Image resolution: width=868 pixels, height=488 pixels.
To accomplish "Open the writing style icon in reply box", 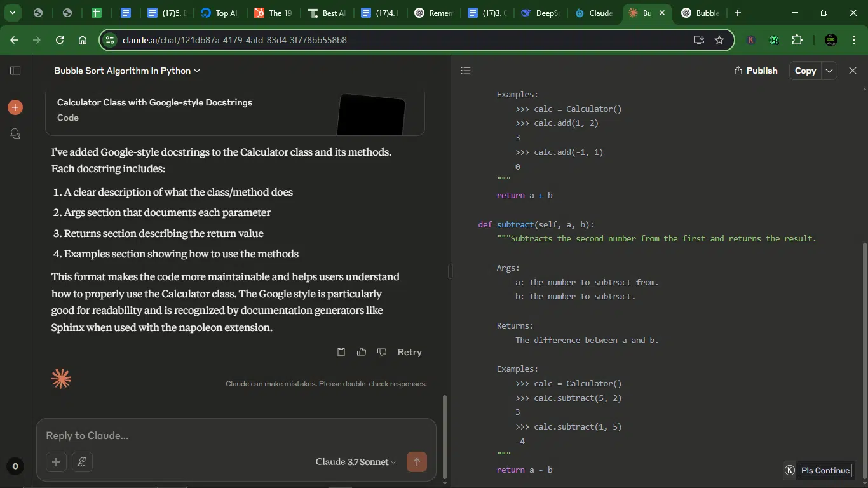I will click(x=82, y=462).
